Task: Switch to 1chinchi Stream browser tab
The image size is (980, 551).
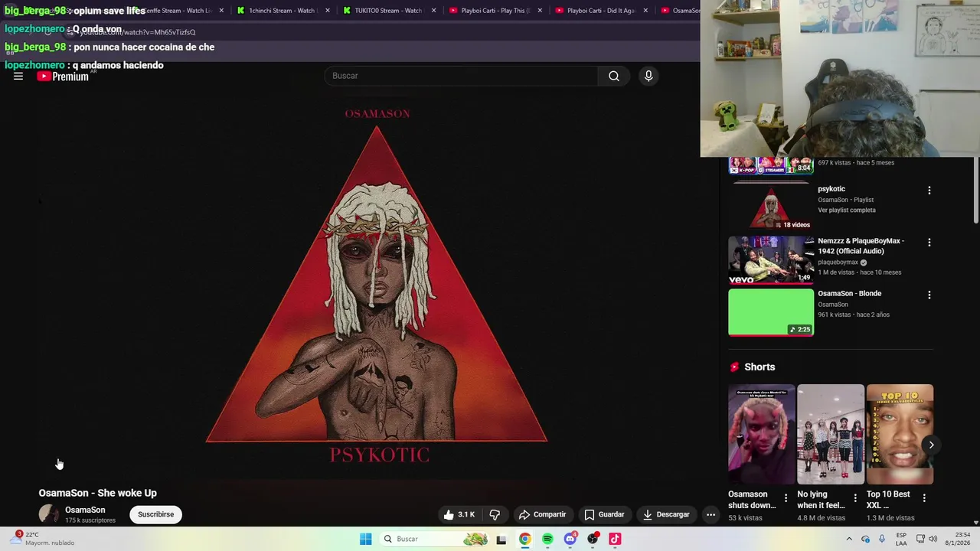Action: 280,11
